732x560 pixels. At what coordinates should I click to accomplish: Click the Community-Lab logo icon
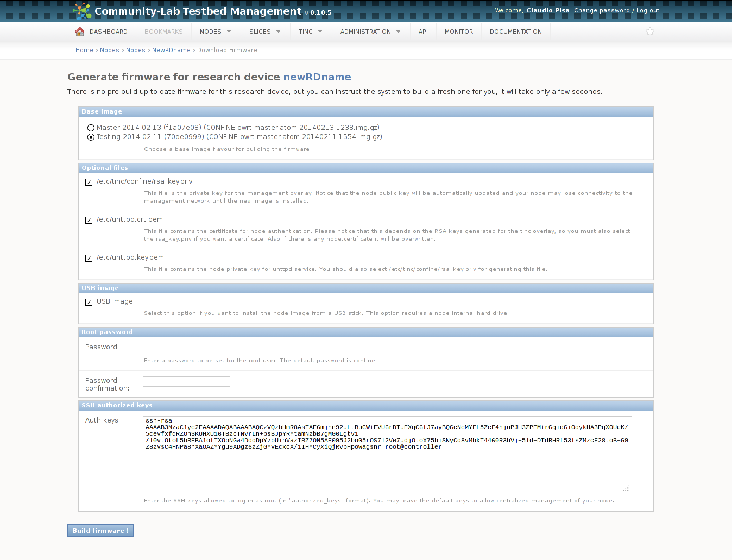point(82,11)
